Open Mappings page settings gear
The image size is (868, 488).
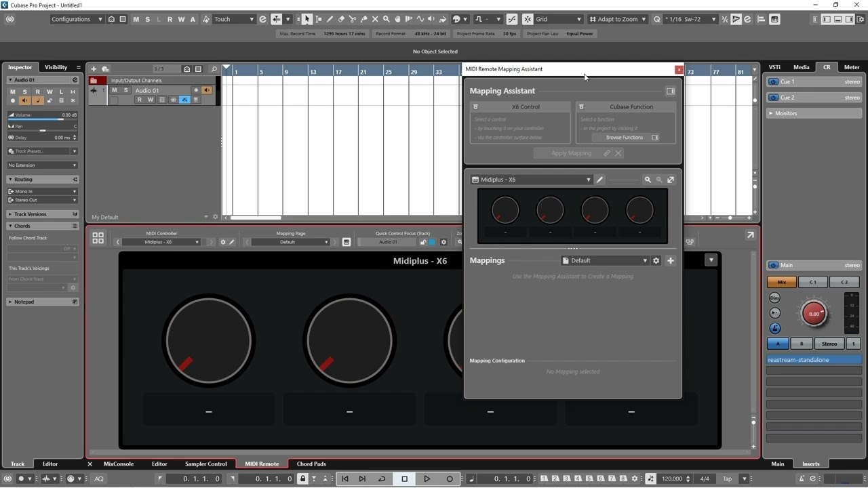point(656,260)
